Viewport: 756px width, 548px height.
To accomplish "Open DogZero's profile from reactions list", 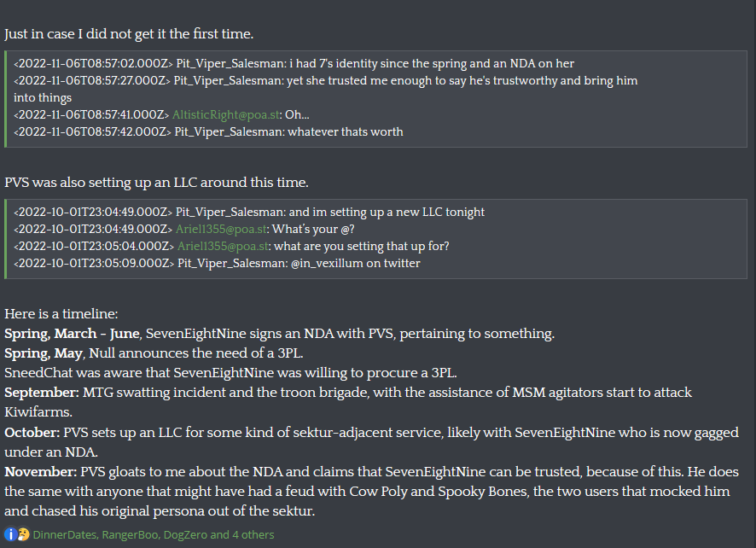I will click(x=183, y=534).
